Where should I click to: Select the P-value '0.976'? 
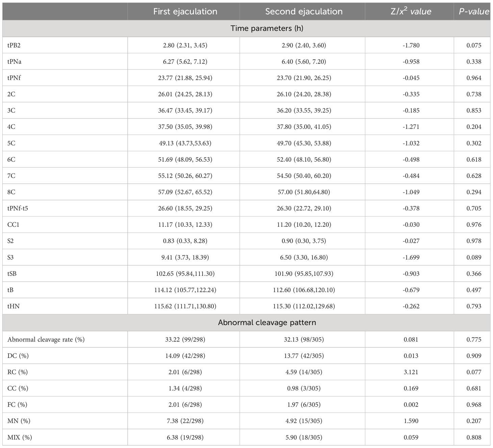474,225
